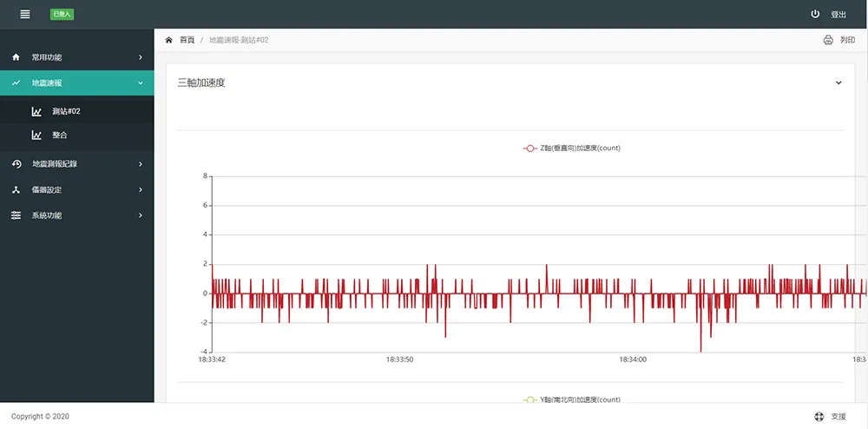Screen dimensions: 868x429
Task: Click the printer icon next to 列印
Action: coord(828,40)
